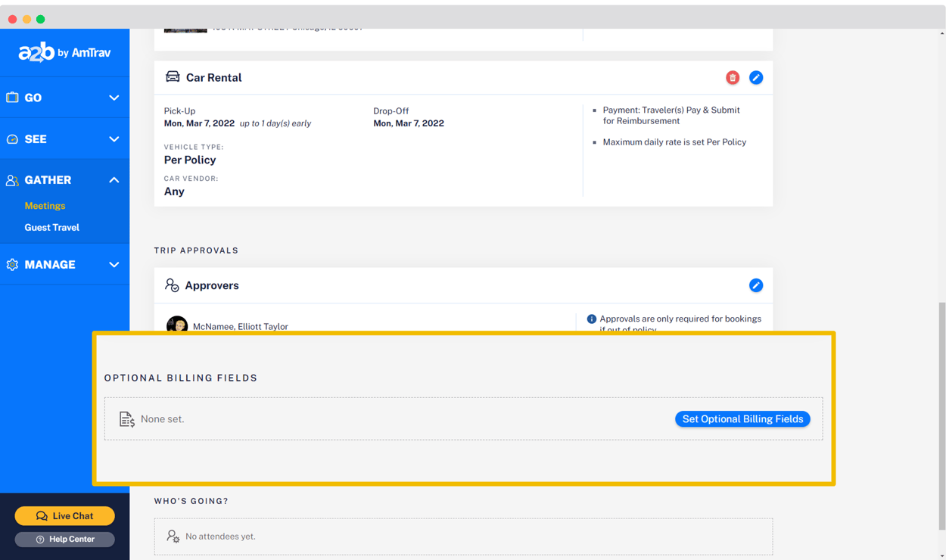
Task: Open the Approvers edit pencil
Action: point(756,285)
